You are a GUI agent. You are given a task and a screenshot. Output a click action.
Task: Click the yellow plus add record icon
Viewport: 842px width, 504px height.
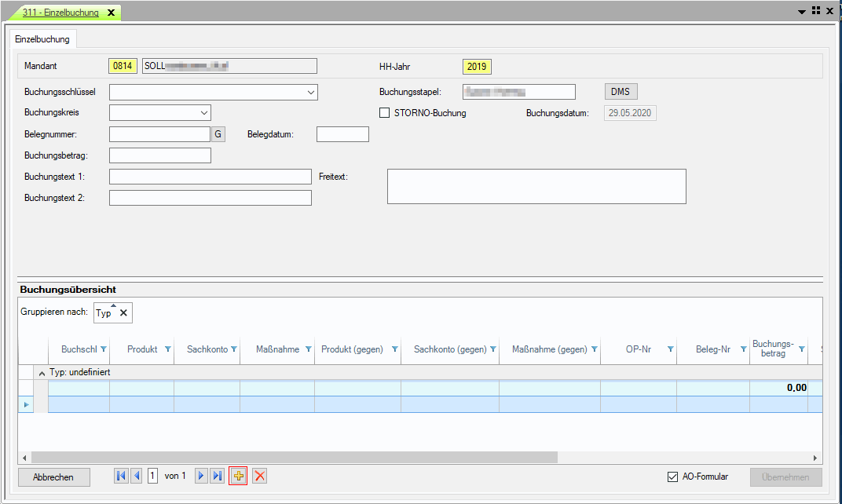click(238, 476)
